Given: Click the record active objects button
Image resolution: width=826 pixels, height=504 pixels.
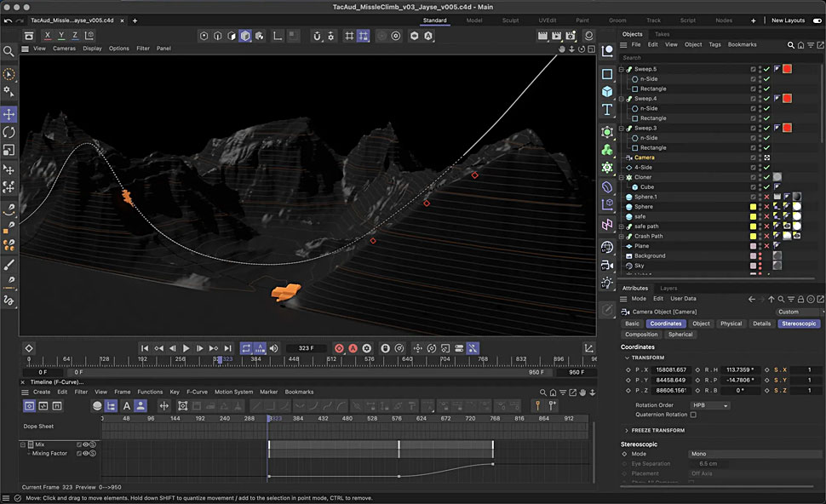Looking at the screenshot, I should 339,348.
